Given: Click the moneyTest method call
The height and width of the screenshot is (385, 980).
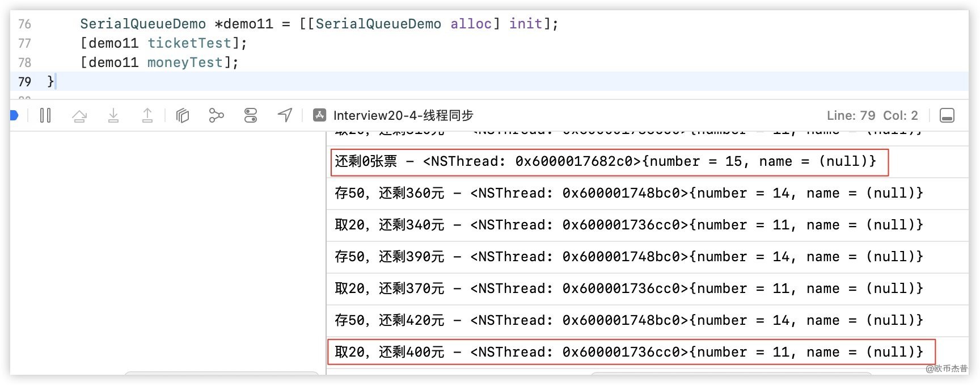Looking at the screenshot, I should (185, 62).
